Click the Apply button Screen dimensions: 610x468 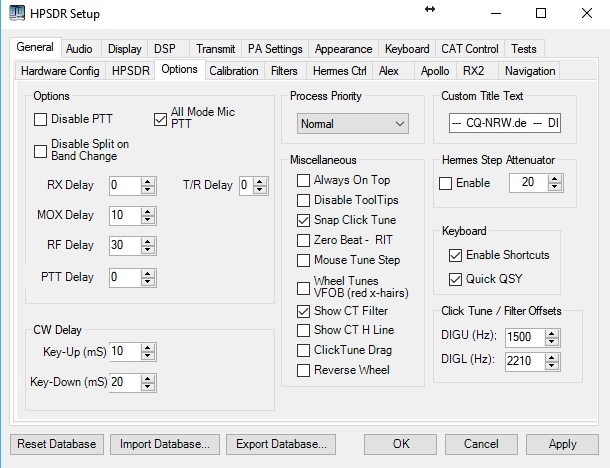click(562, 444)
